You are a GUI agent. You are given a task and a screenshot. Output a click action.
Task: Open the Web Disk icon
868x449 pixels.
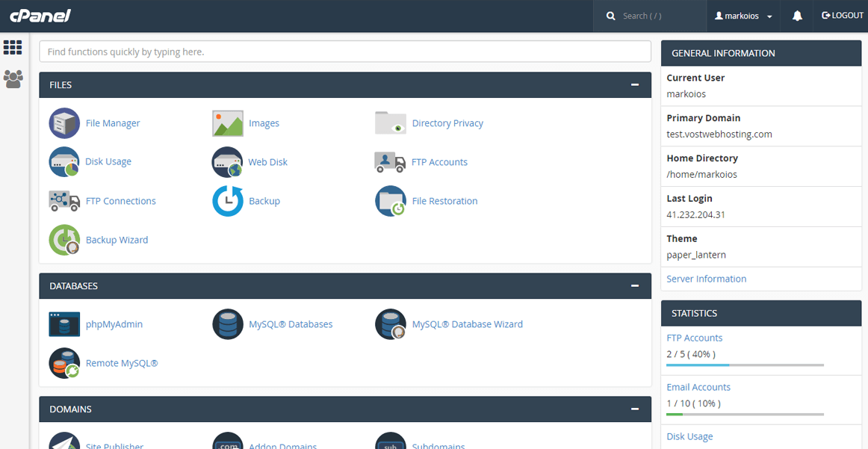(228, 161)
